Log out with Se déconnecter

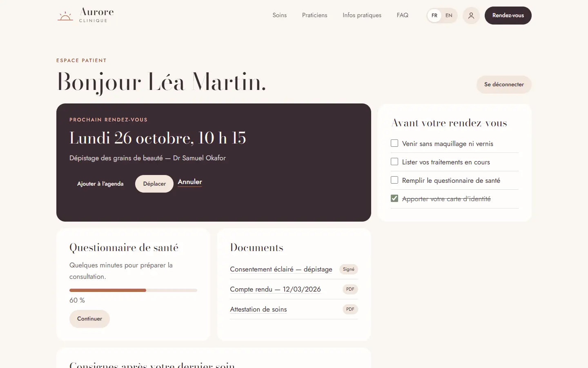click(x=504, y=85)
